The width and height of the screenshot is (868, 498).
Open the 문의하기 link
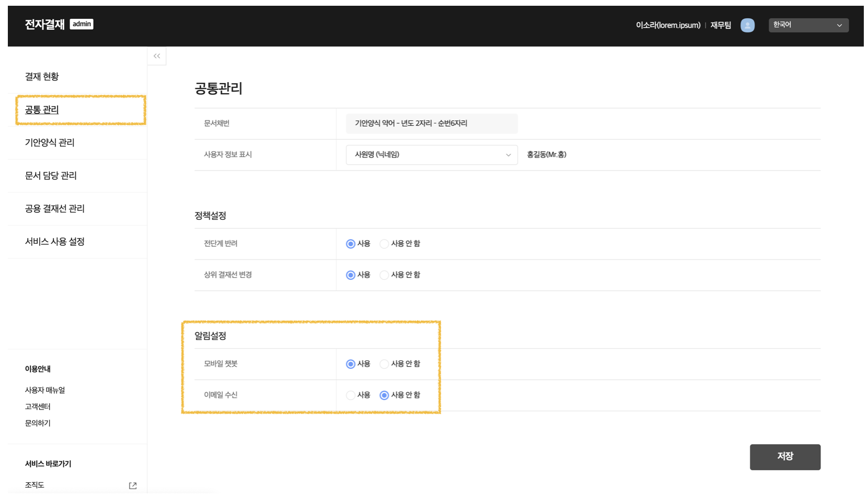38,423
